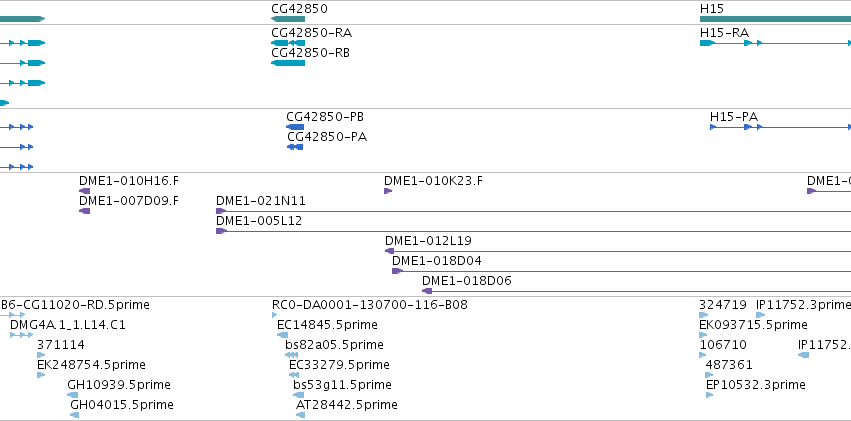This screenshot has width=851, height=421.
Task: Click the DME1-005L12 clone feature
Action: click(534, 231)
